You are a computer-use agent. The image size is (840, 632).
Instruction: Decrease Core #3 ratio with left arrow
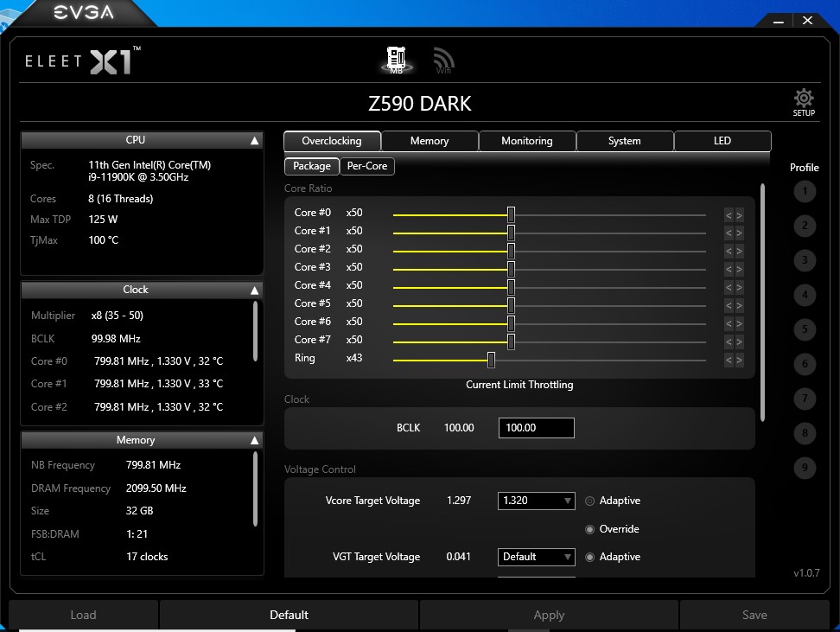pyautogui.click(x=729, y=270)
